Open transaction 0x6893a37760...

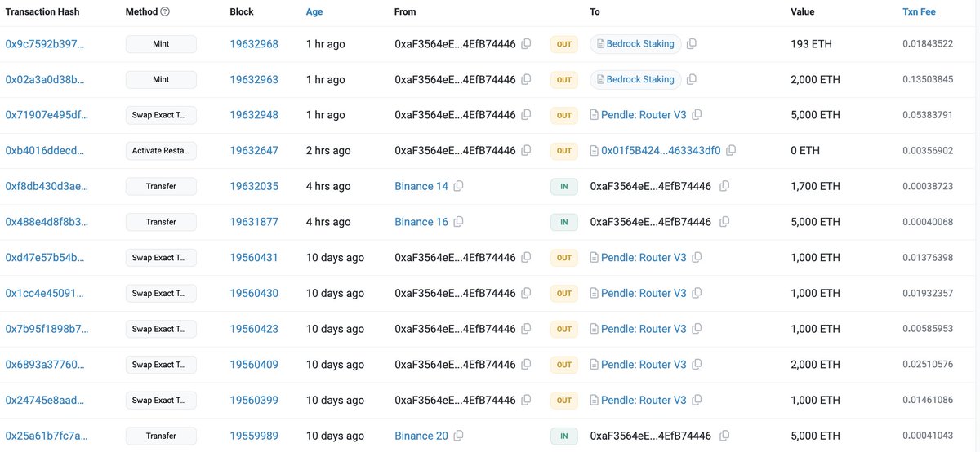pyautogui.click(x=46, y=365)
